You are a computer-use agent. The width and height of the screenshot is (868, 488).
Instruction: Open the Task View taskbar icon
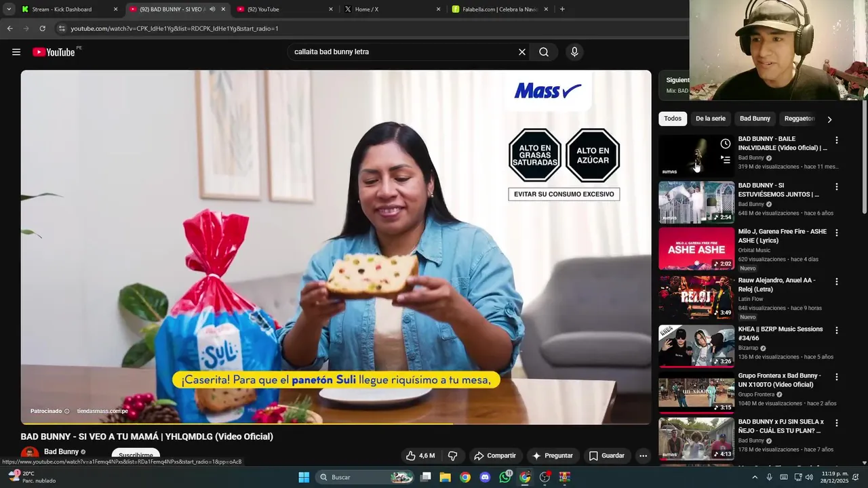click(426, 477)
